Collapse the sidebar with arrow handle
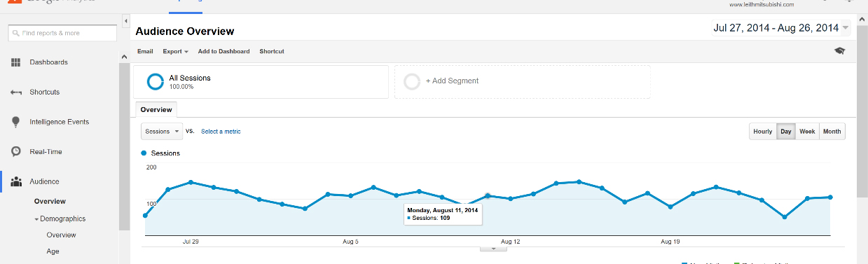 tap(126, 22)
